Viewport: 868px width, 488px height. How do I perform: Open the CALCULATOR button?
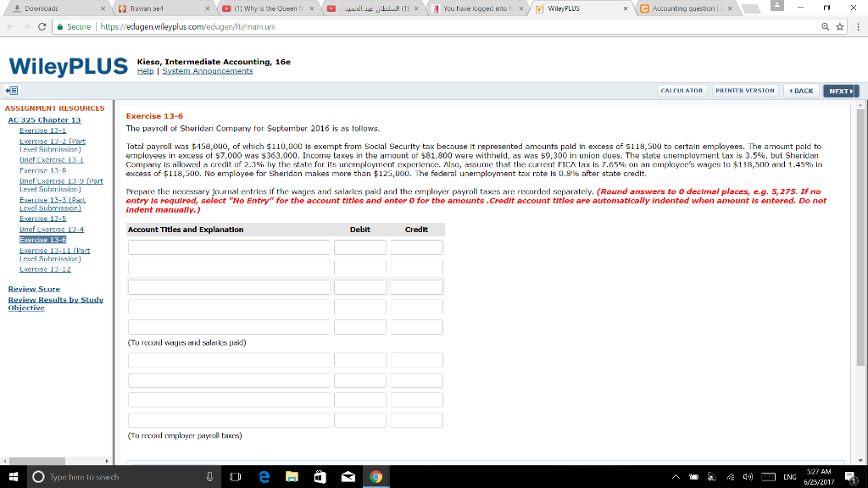pos(682,91)
